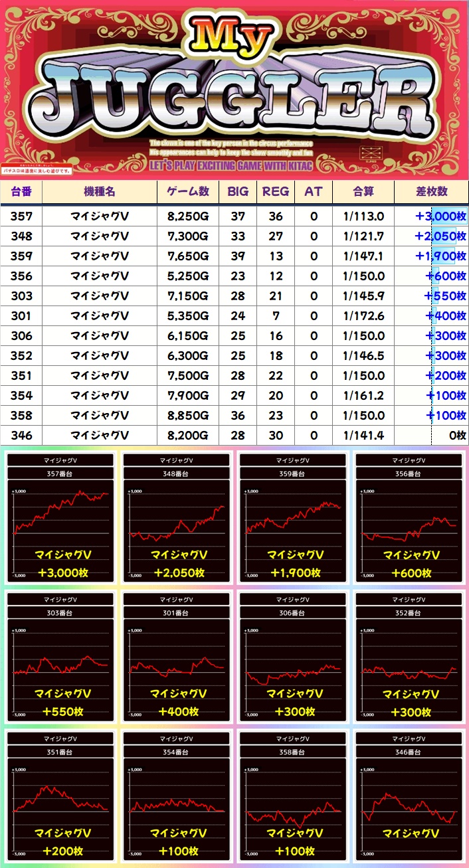Open the 357番台 graph thumbnail
This screenshot has width=469, height=868.
click(61, 518)
